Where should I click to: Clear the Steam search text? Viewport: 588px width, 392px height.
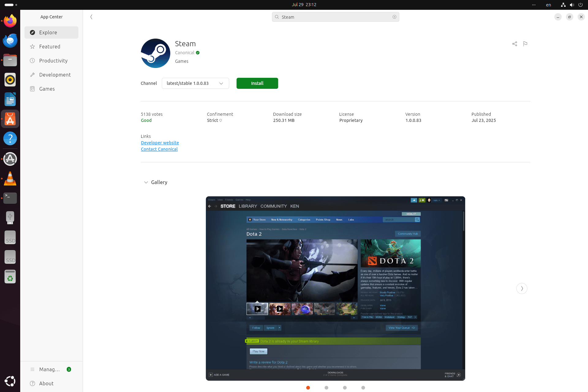(x=394, y=17)
